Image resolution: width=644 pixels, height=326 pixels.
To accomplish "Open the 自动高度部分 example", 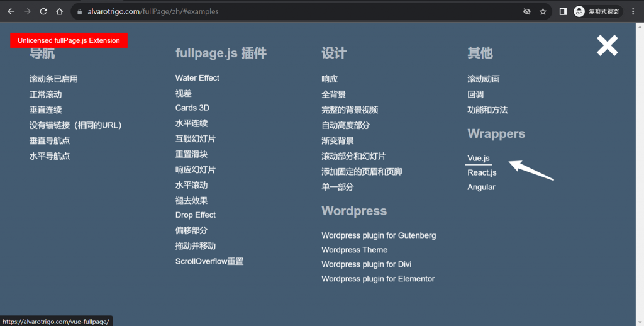I will [x=346, y=125].
